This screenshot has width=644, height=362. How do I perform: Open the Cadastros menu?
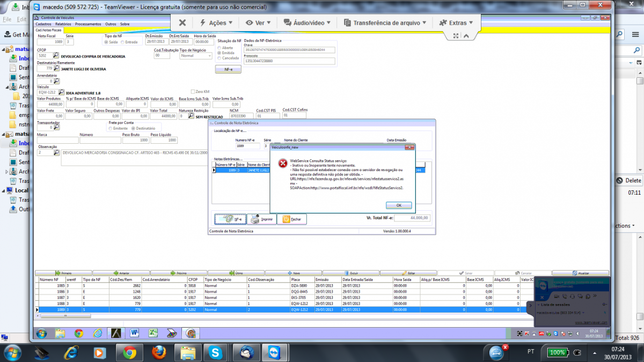click(43, 24)
